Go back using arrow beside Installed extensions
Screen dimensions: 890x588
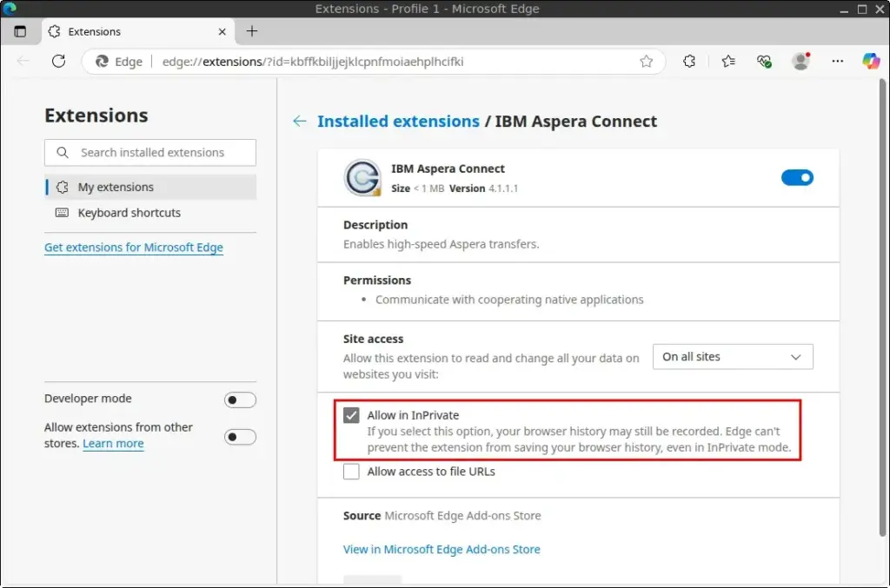(x=300, y=121)
